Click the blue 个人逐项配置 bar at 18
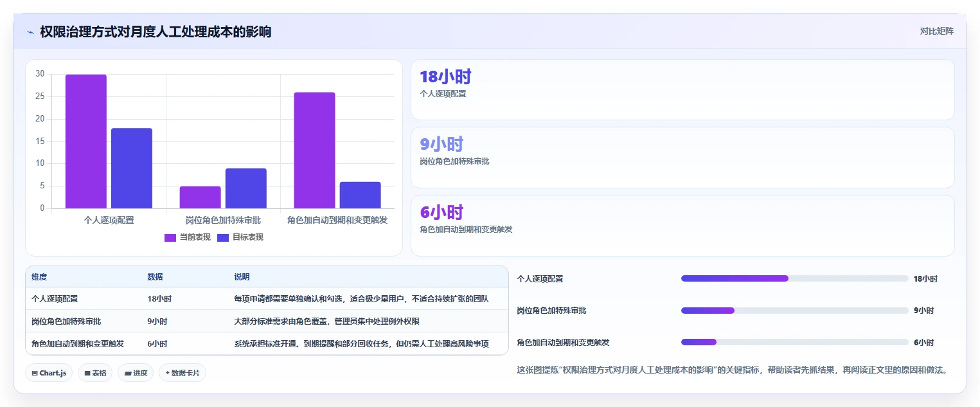980x407 pixels. (x=132, y=168)
